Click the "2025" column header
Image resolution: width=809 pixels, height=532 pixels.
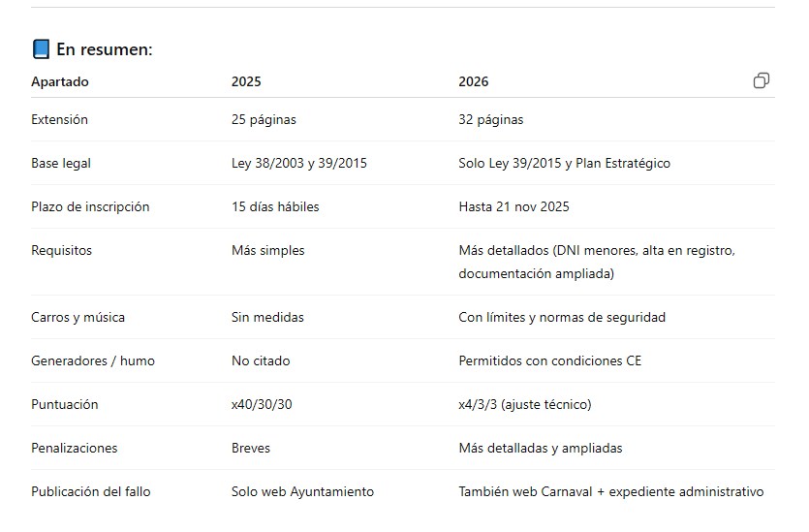[x=246, y=82]
